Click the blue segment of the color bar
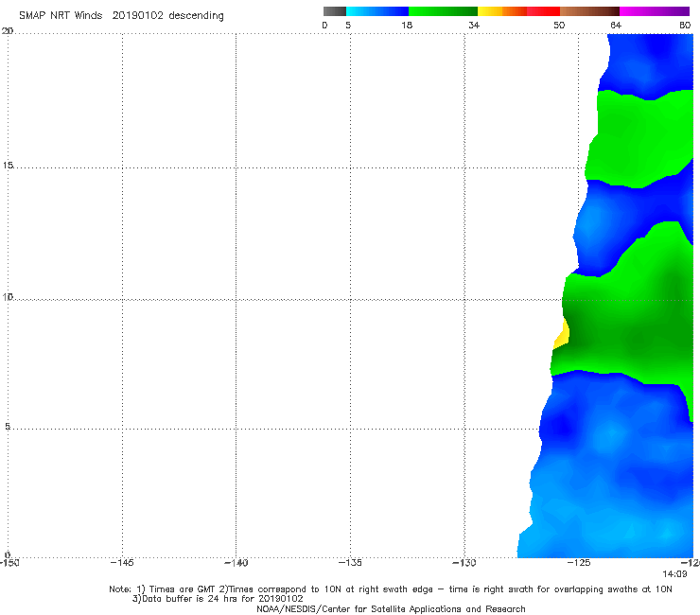The image size is (700, 615). point(377,11)
